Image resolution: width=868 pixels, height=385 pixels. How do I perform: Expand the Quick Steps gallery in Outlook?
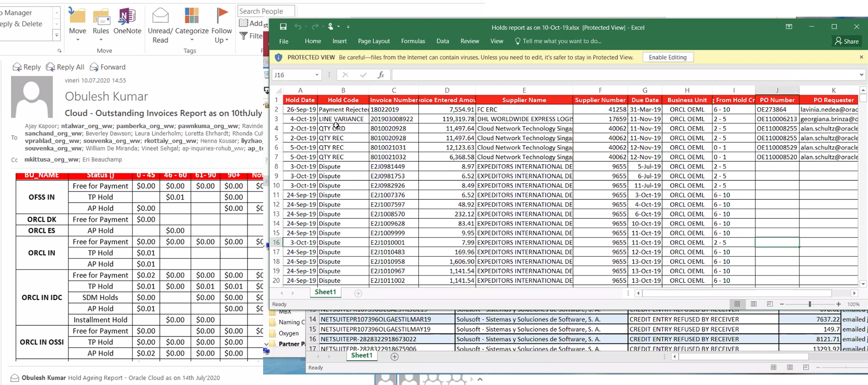(x=56, y=35)
